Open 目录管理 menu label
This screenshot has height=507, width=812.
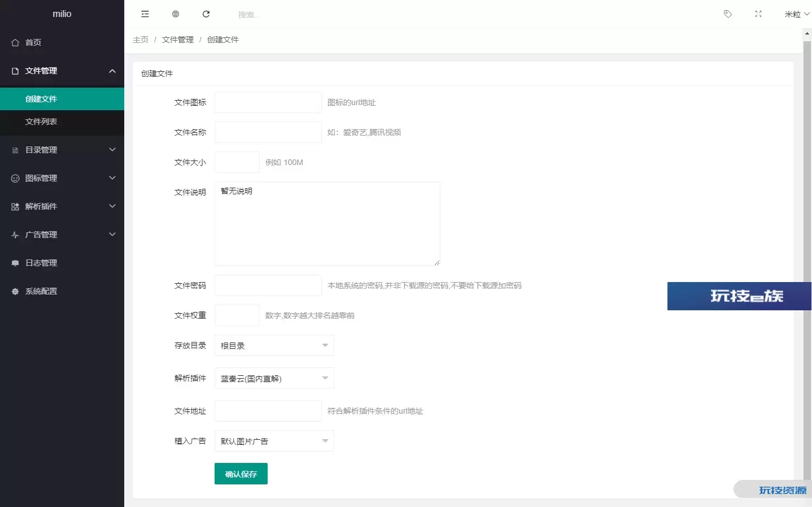(41, 150)
